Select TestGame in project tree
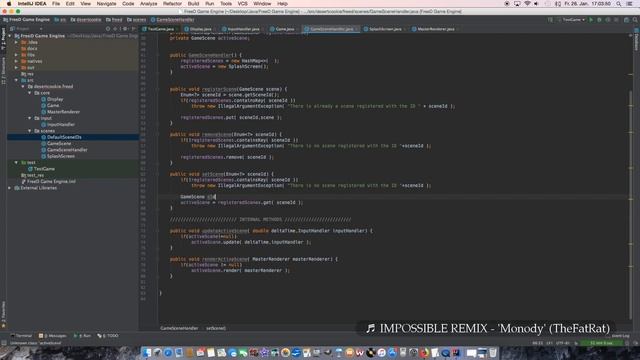Image resolution: width=640 pixels, height=360 pixels. [x=41, y=169]
